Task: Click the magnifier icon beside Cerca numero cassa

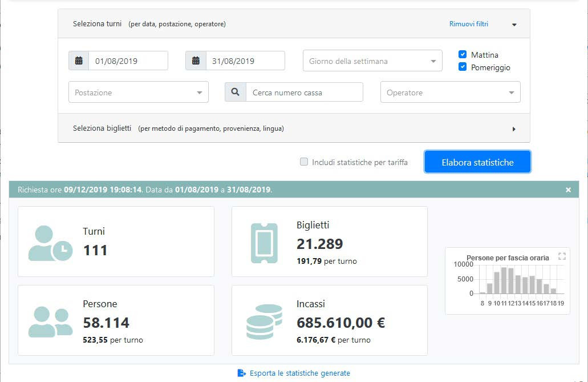Action: (x=235, y=92)
